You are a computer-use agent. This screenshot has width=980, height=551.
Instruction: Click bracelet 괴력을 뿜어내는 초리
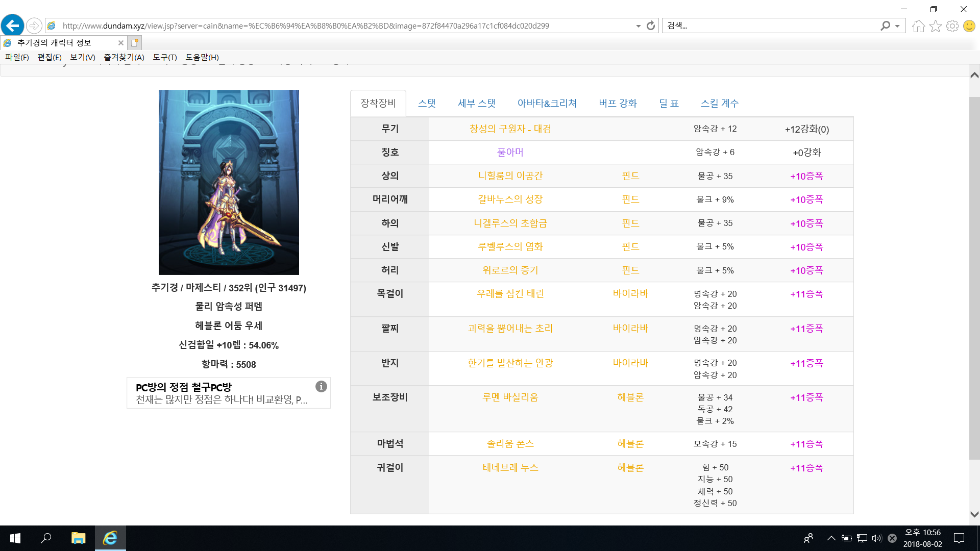coord(510,328)
